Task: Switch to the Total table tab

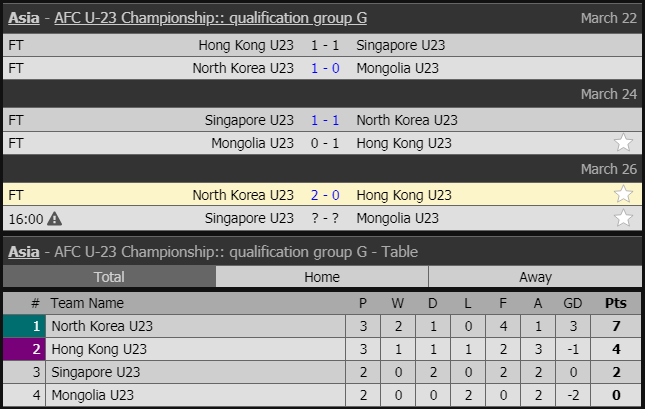Action: pyautogui.click(x=108, y=278)
